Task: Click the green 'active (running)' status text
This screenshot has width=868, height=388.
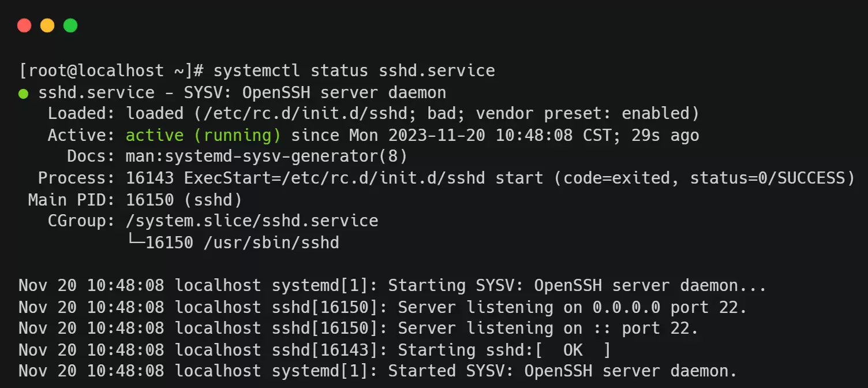Action: click(203, 136)
